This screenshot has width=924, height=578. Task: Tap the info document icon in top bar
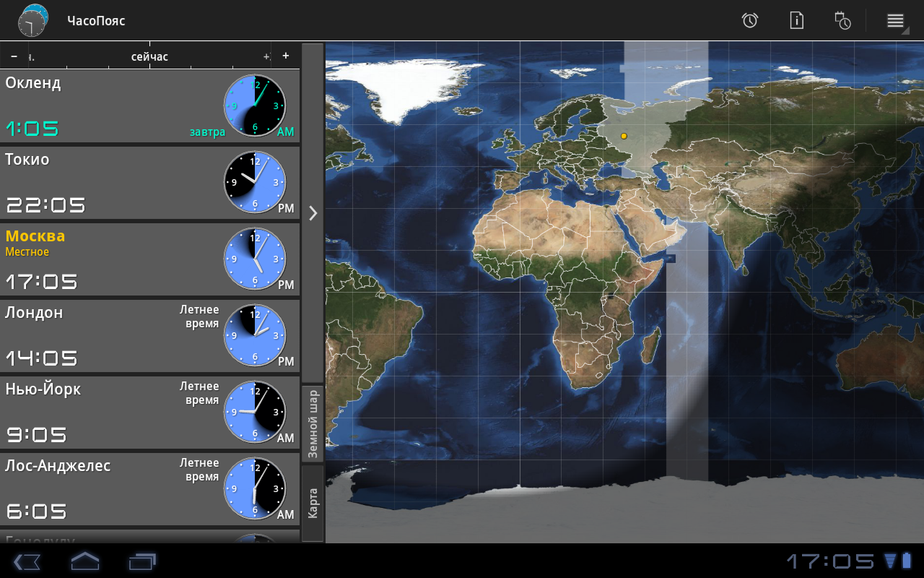click(796, 20)
